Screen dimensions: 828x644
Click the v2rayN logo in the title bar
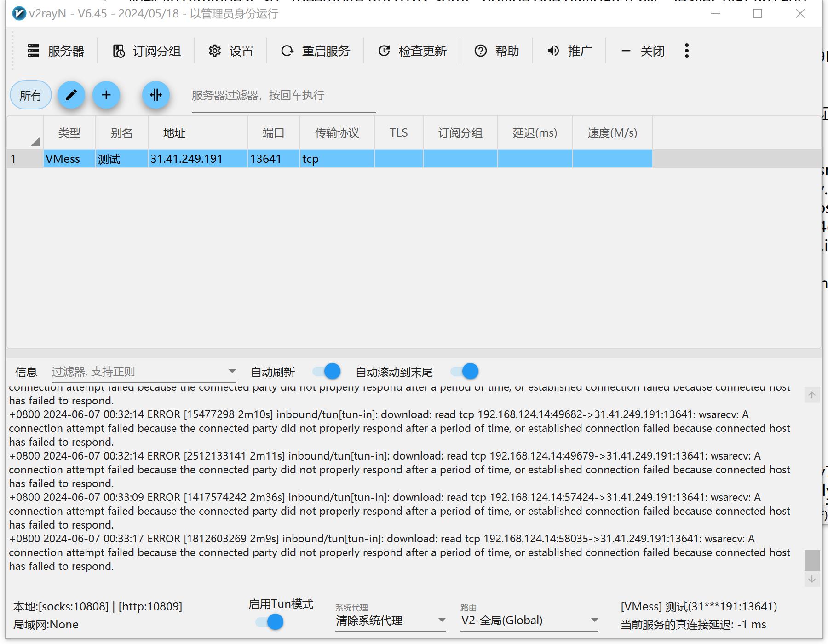[x=19, y=14]
